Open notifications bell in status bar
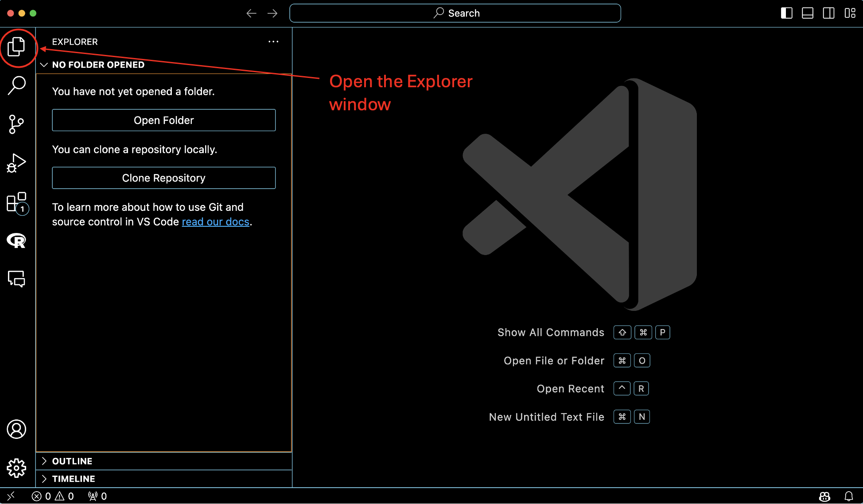 (849, 496)
